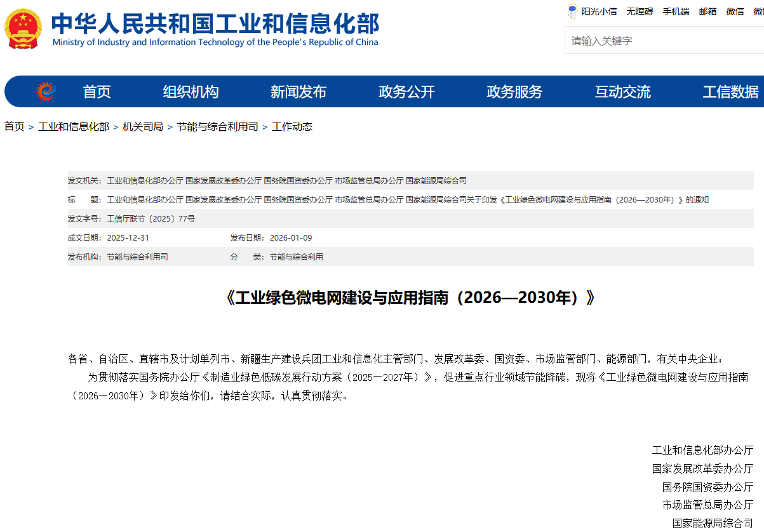Open the 手机端 mobile version link
Image resolution: width=764 pixels, height=532 pixels.
point(676,11)
